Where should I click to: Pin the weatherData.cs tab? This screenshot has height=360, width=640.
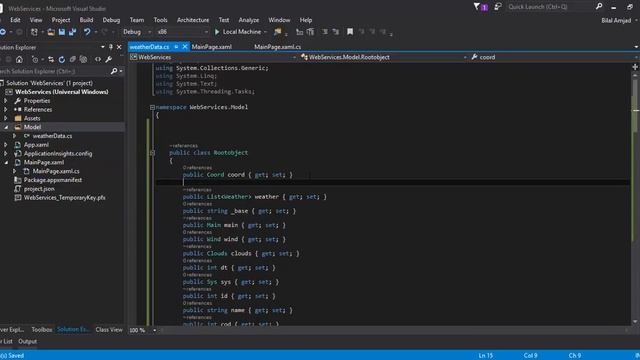point(176,47)
